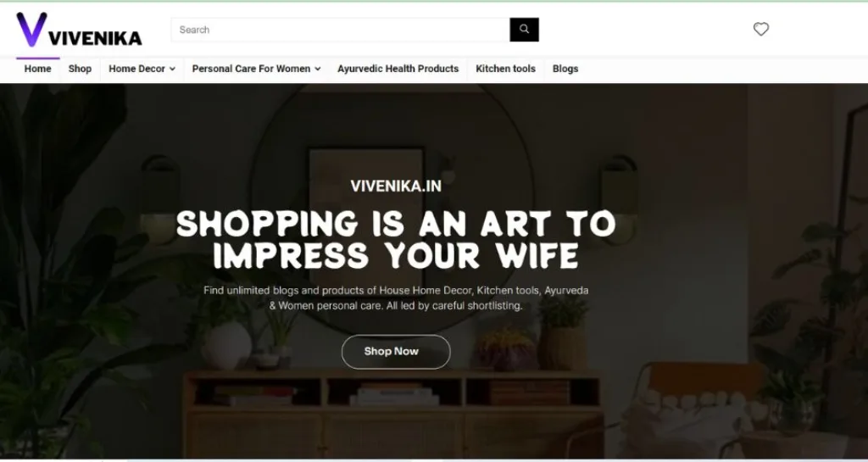Select Ayurvedic Health Products menu item
The height and width of the screenshot is (462, 868).
(x=398, y=69)
